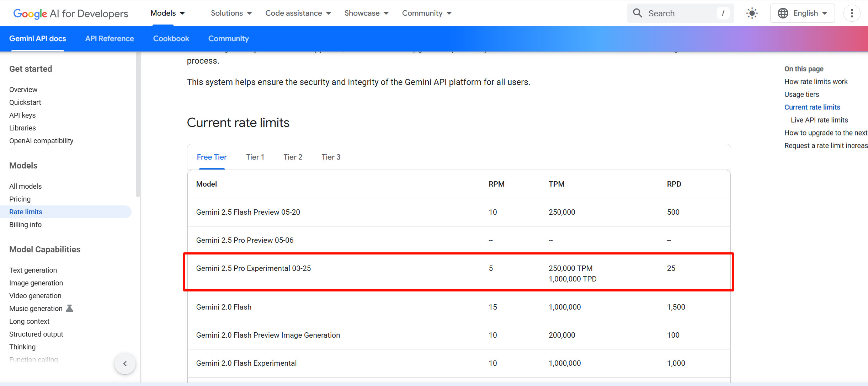Open the three-dot overflow menu
The width and height of the screenshot is (868, 386).
tap(852, 14)
